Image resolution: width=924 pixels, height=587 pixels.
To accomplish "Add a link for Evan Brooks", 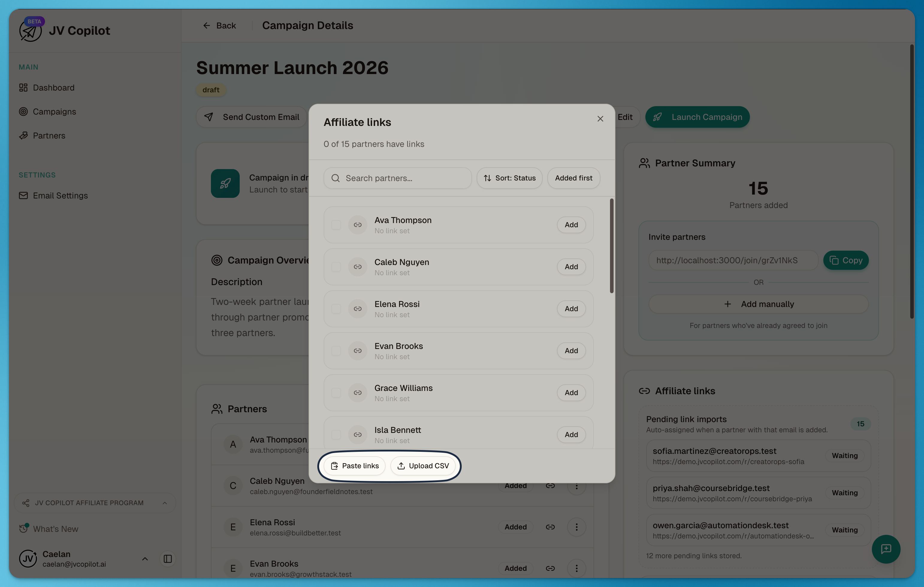I will pos(571,351).
